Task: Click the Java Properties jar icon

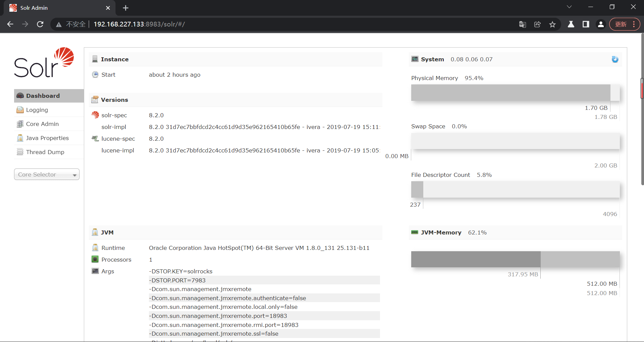Action: click(x=20, y=138)
